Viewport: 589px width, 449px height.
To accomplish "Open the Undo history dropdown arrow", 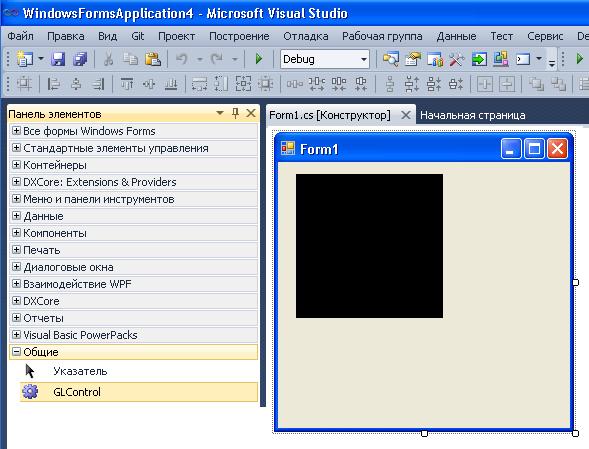I will click(199, 59).
